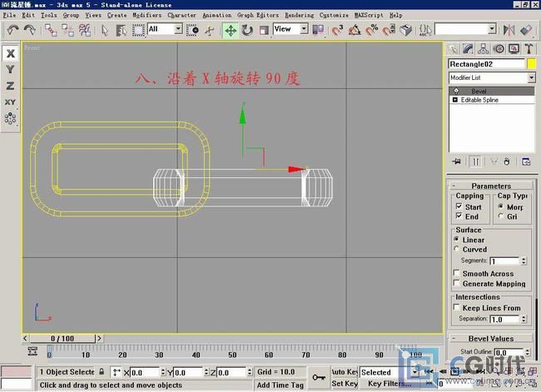Restrict transform to the Y axis
541x392 pixels.
[10, 69]
